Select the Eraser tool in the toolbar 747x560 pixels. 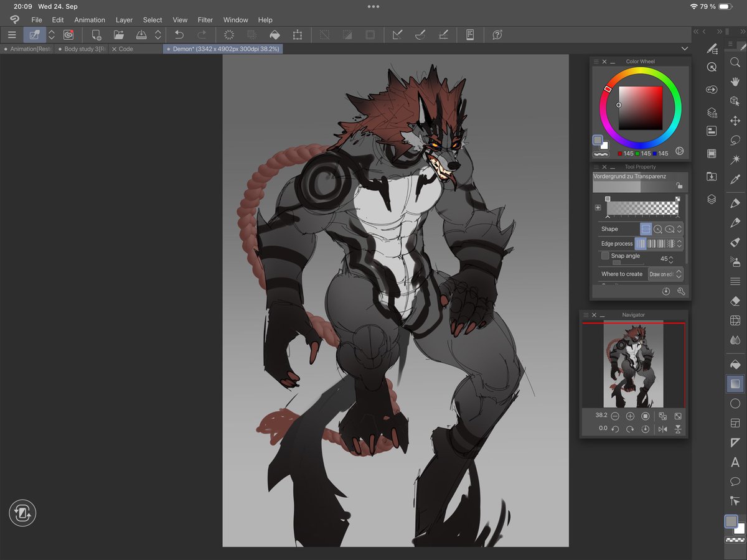click(735, 301)
